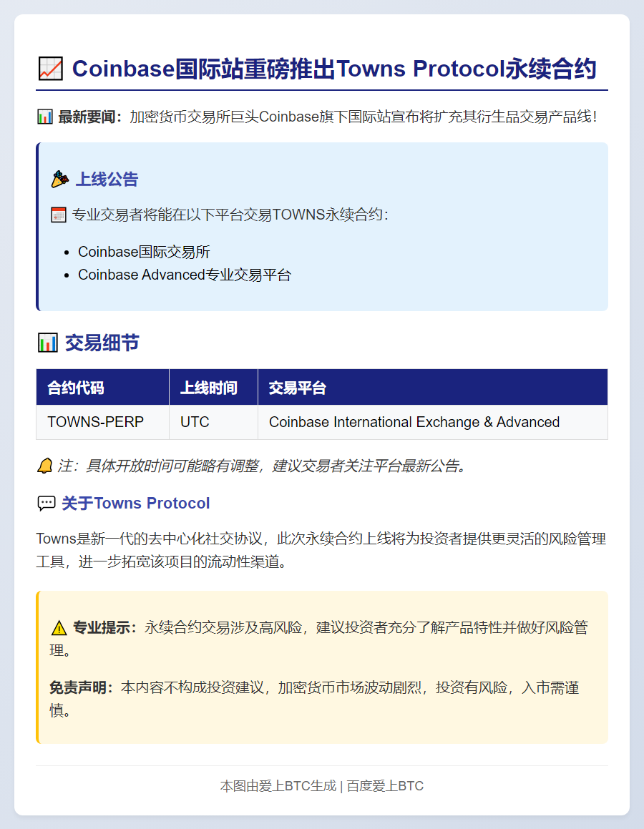
Task: Click the bell icon before the 注 note
Action: click(x=45, y=466)
